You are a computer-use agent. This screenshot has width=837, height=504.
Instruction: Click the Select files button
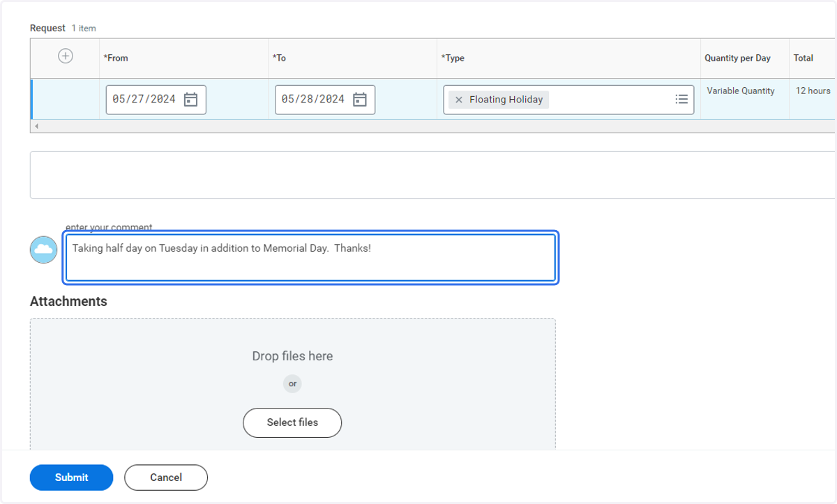coord(292,422)
